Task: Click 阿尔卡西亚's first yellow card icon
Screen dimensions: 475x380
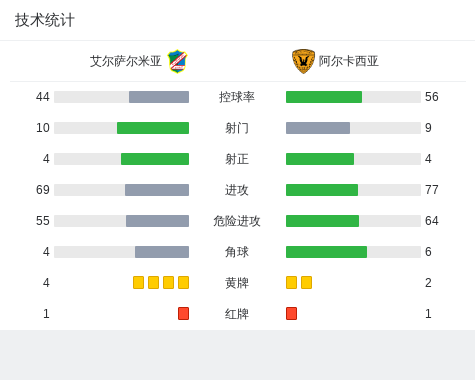Action: 291,283
